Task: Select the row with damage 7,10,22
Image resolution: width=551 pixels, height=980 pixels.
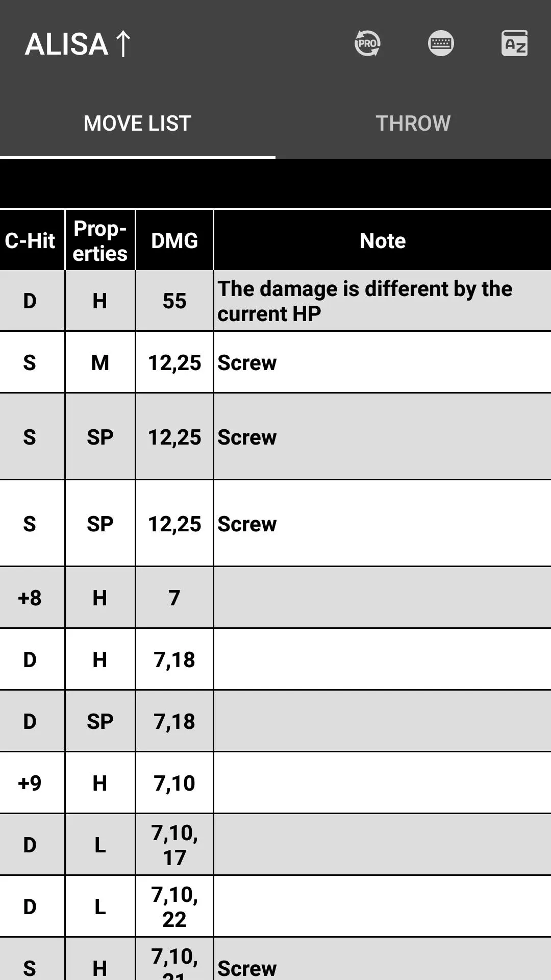Action: 275,906
